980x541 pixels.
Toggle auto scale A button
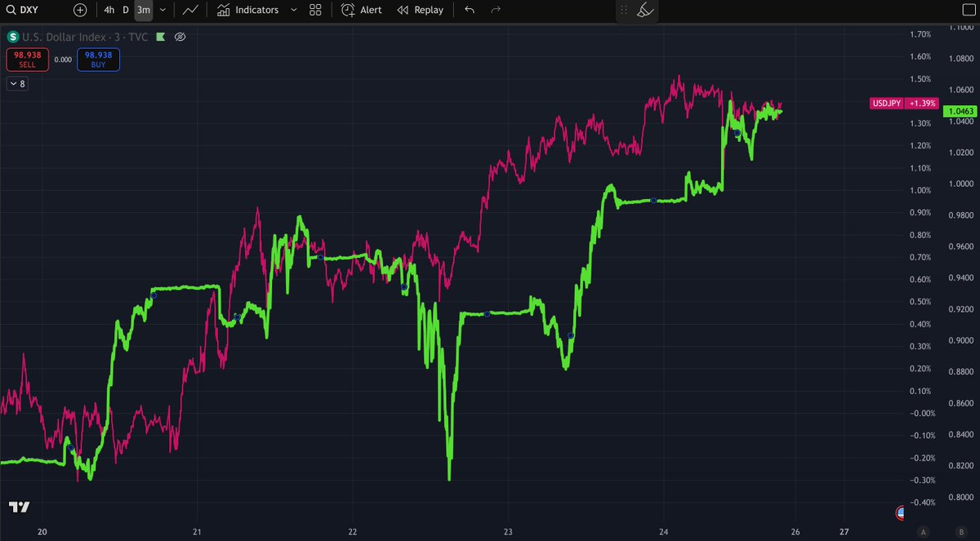923,531
